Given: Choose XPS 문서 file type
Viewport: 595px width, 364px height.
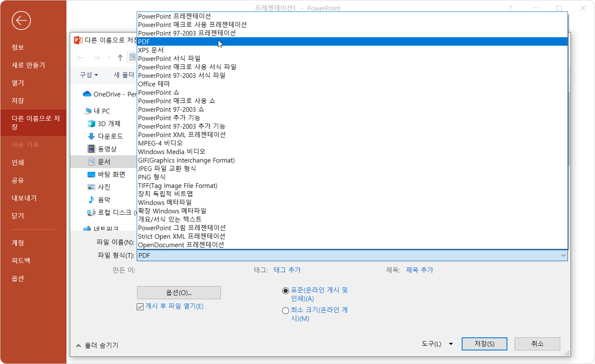Looking at the screenshot, I should (x=352, y=50).
